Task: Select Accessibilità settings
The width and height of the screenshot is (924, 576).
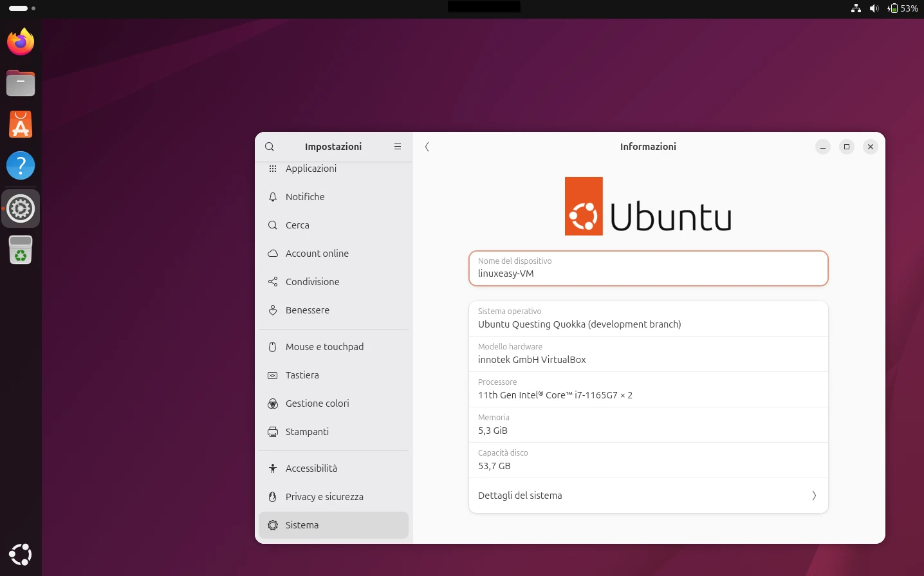Action: [x=310, y=468]
